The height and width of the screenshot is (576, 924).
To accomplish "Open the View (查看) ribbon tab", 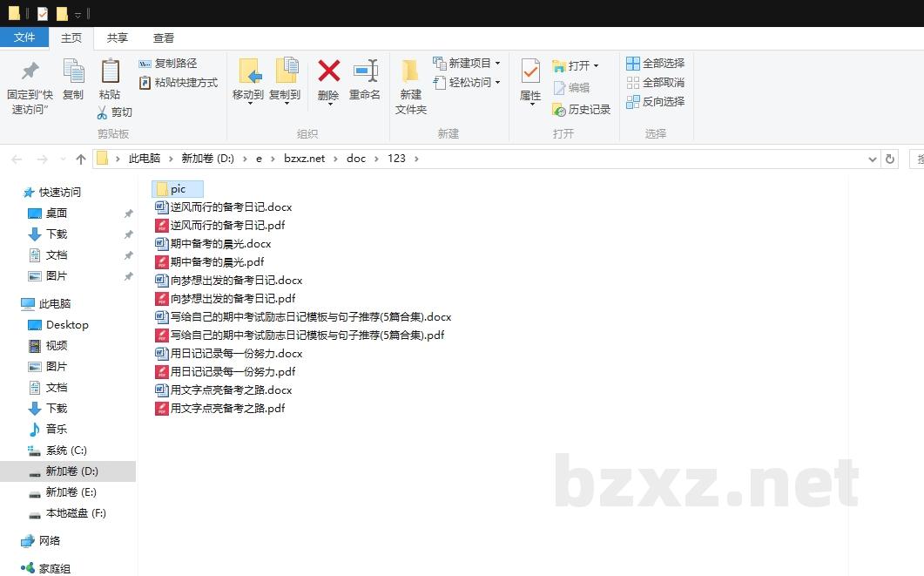I will [164, 38].
